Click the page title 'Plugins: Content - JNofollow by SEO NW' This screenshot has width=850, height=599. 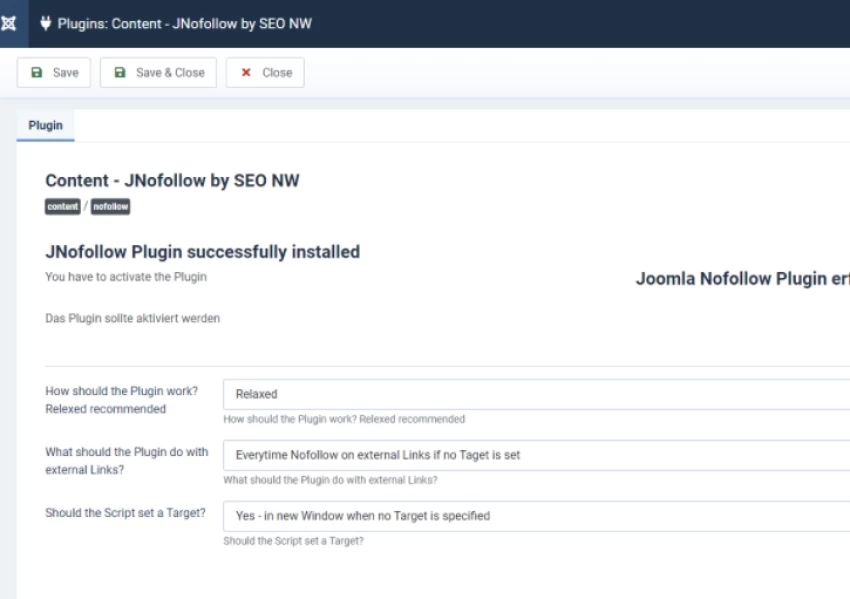185,24
